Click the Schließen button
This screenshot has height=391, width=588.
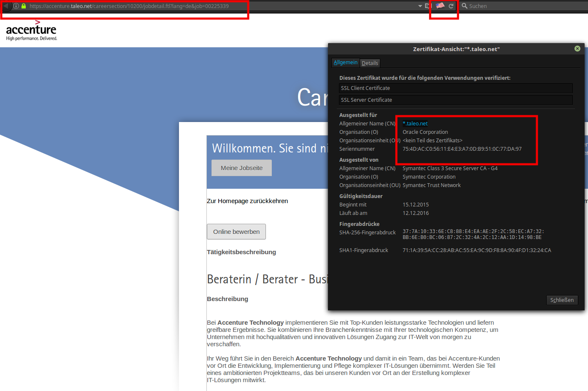click(x=562, y=300)
